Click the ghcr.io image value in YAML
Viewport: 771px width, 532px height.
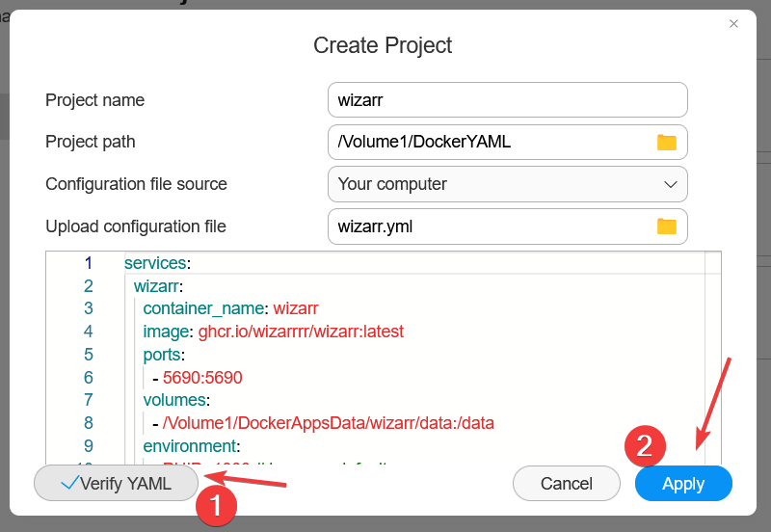[x=301, y=332]
